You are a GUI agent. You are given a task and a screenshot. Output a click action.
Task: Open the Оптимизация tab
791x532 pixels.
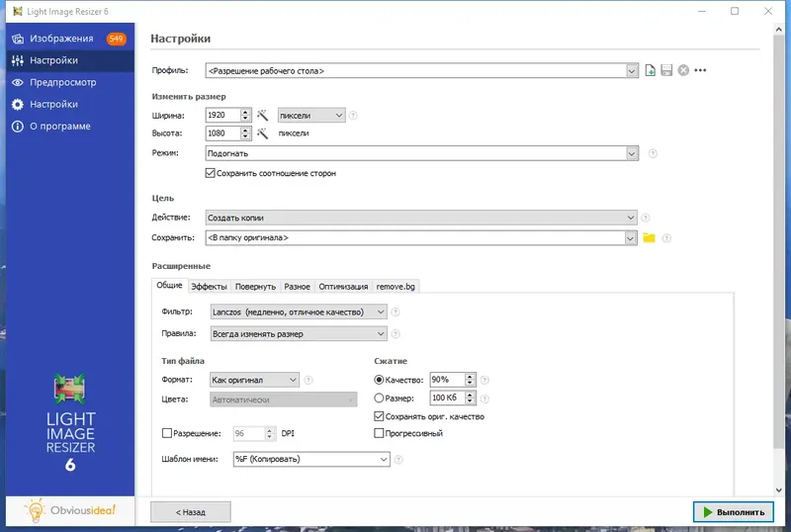(343, 286)
